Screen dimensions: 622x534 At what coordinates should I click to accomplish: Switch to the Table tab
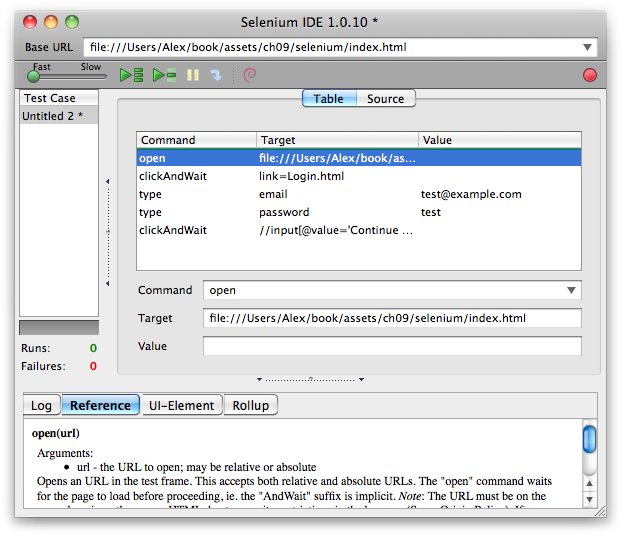329,98
